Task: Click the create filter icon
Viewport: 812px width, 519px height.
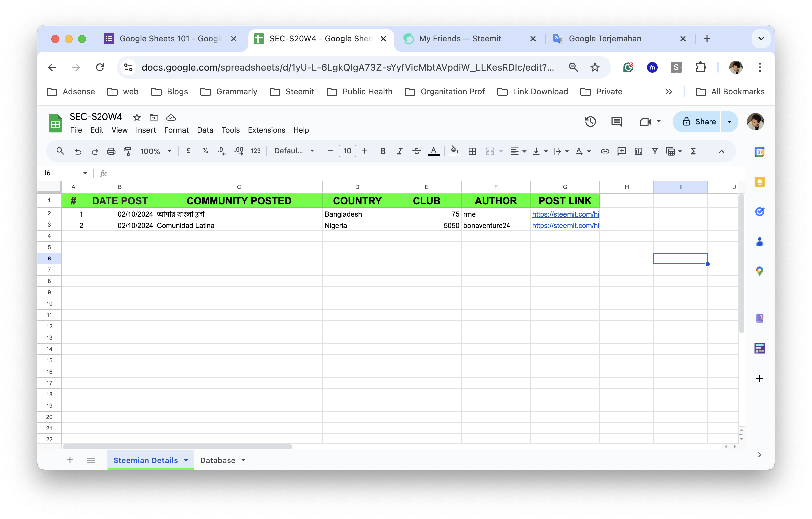Action: coord(655,151)
